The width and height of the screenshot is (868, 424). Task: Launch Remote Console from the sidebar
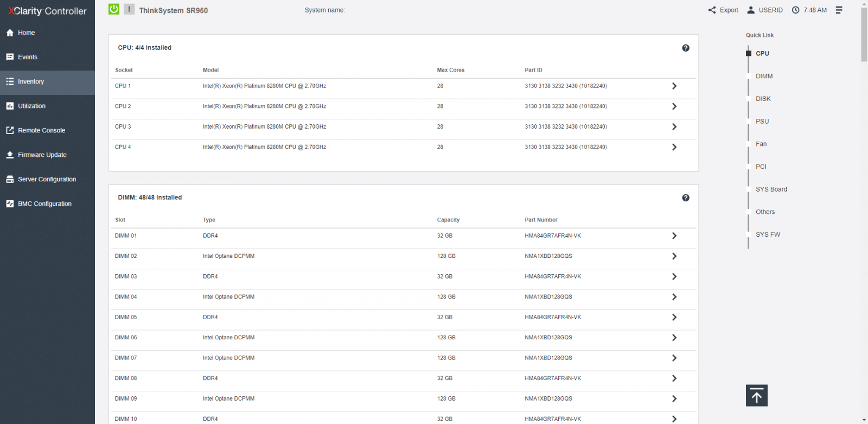click(47, 130)
